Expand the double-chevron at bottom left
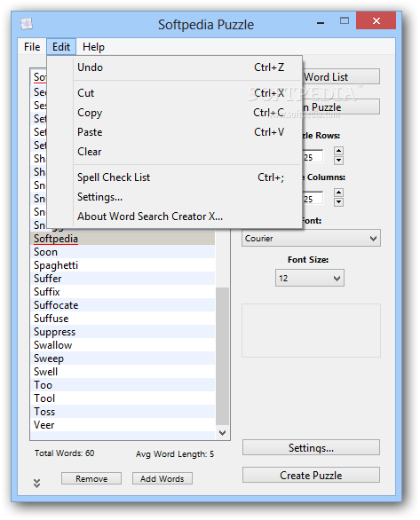Viewport: 420px width, 520px height. (x=36, y=483)
